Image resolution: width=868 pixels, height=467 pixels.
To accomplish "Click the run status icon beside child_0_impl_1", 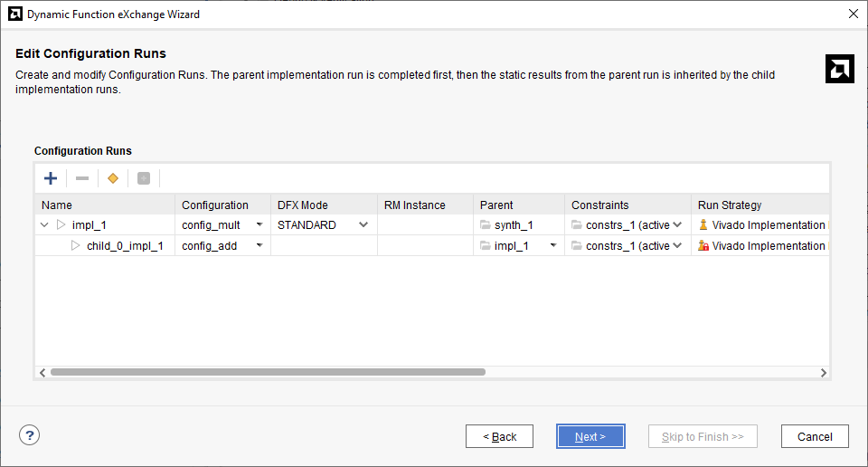I will click(x=76, y=246).
